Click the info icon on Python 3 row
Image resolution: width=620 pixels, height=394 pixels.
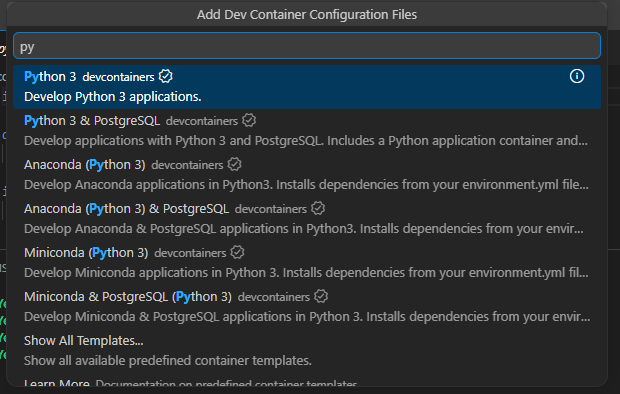[x=577, y=76]
